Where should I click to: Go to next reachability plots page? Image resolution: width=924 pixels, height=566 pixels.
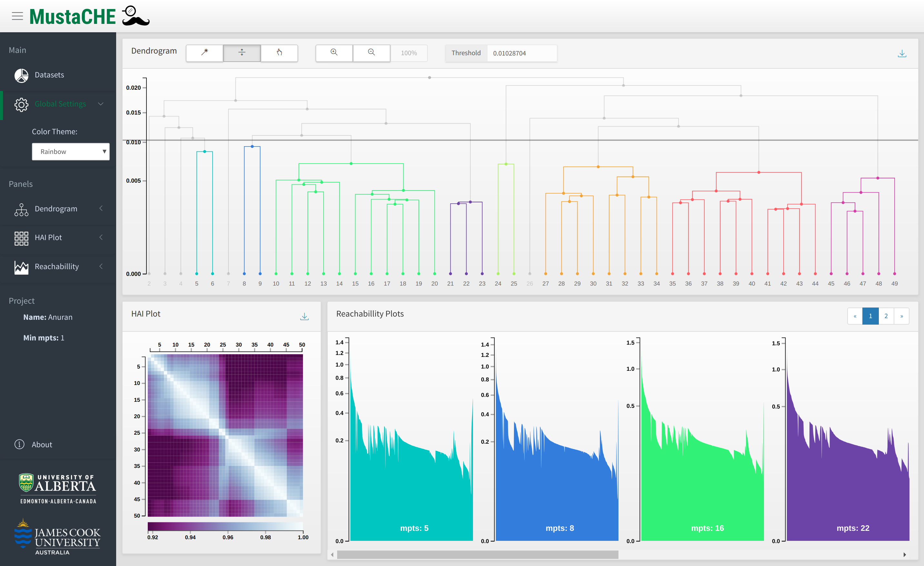(901, 316)
